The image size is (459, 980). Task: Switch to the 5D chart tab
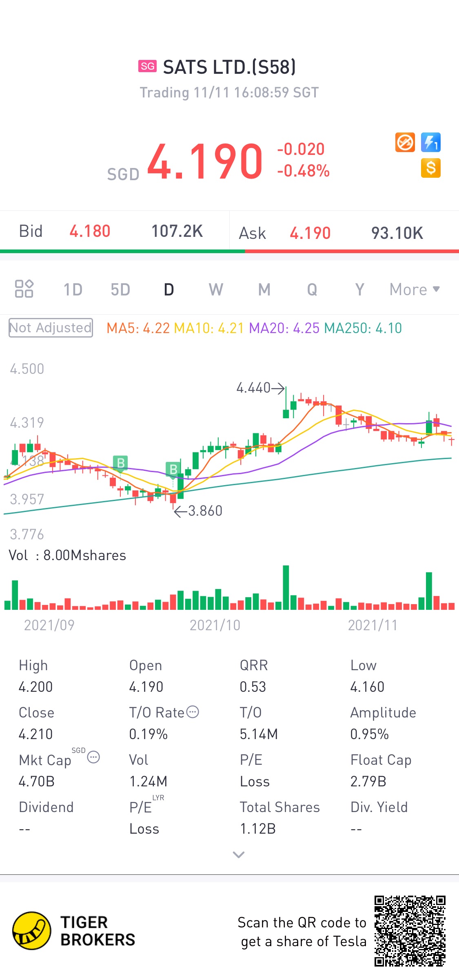point(120,289)
